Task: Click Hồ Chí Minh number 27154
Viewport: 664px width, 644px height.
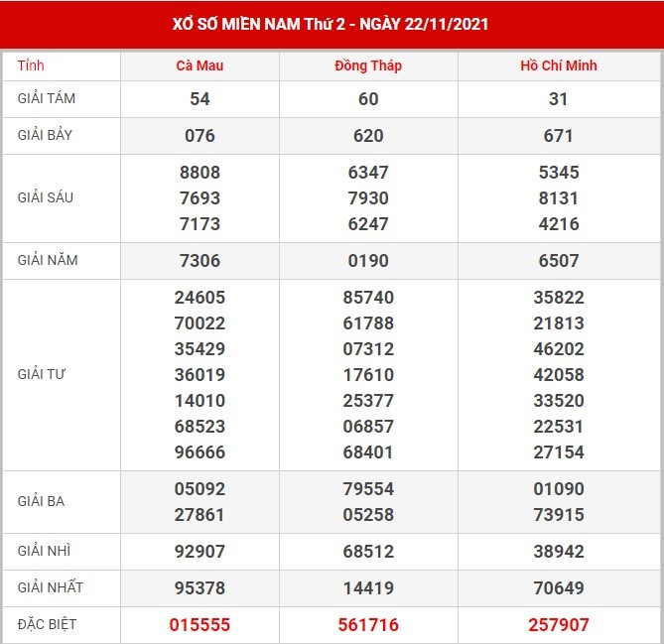Action: (558, 452)
